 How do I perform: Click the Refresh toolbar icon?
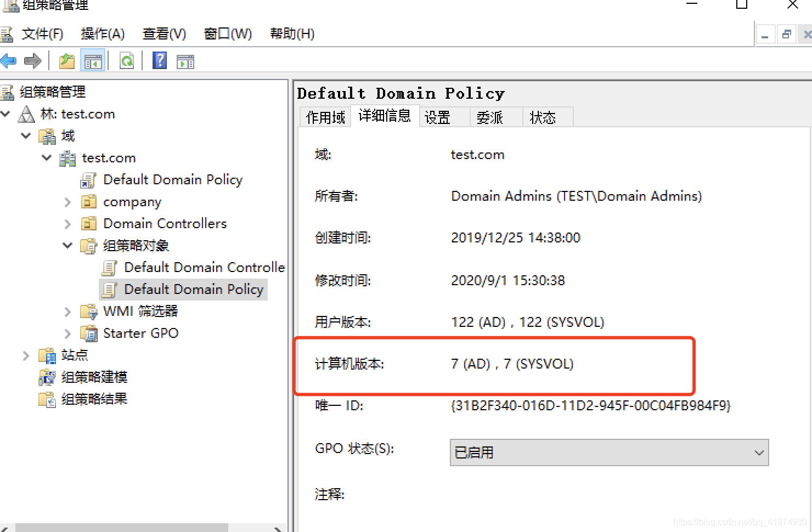pyautogui.click(x=127, y=61)
